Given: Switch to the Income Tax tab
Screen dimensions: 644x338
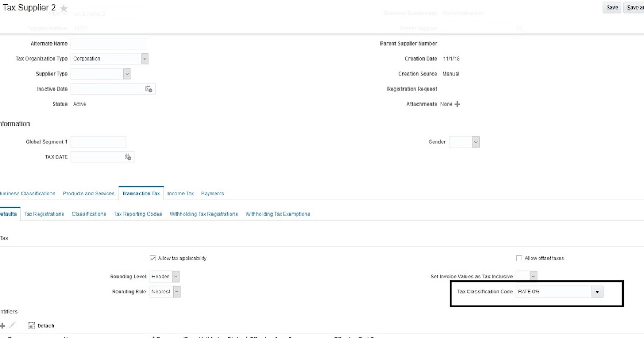Looking at the screenshot, I should click(x=181, y=193).
